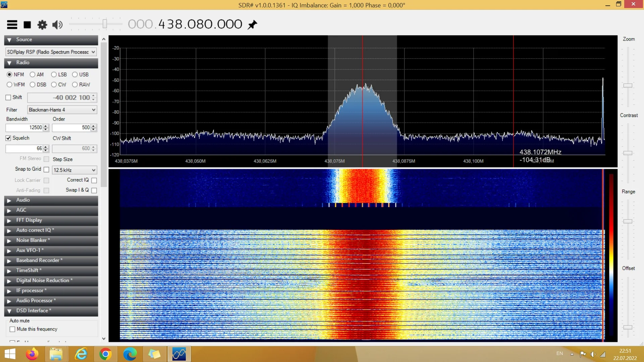Launch Chrome from the taskbar
This screenshot has width=644, height=362.
click(105, 354)
